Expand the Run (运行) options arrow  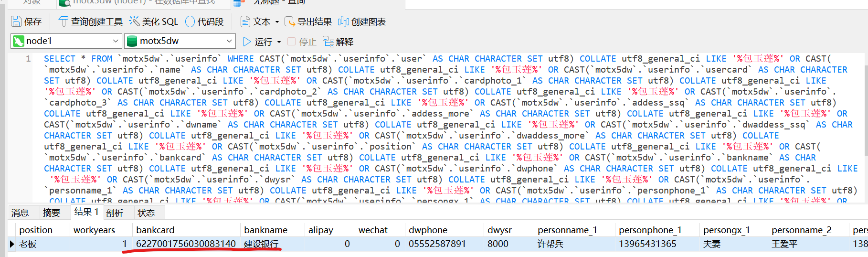click(279, 42)
